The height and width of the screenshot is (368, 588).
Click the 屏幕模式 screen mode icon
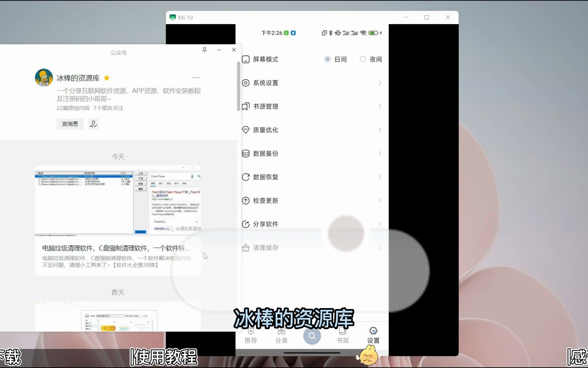[x=246, y=59]
